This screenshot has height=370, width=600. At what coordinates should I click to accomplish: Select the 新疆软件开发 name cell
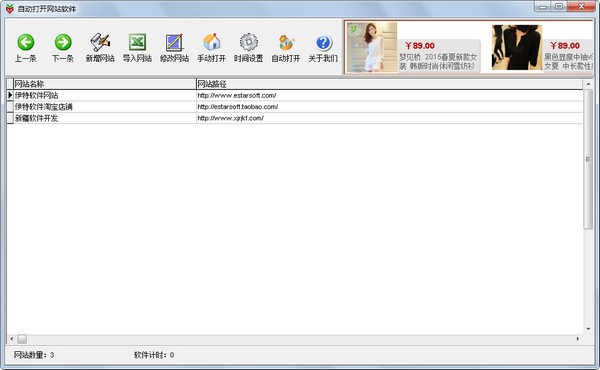pyautogui.click(x=104, y=118)
